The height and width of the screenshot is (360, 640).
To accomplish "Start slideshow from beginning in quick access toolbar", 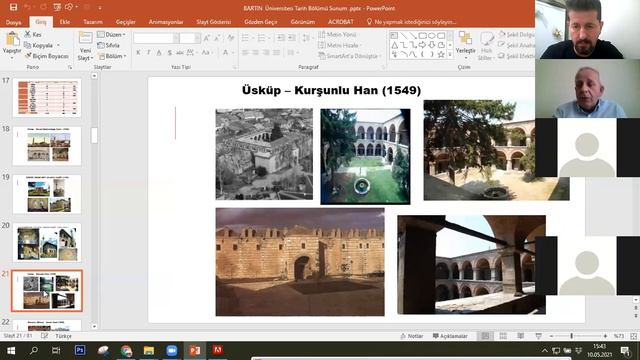I will click(57, 7).
